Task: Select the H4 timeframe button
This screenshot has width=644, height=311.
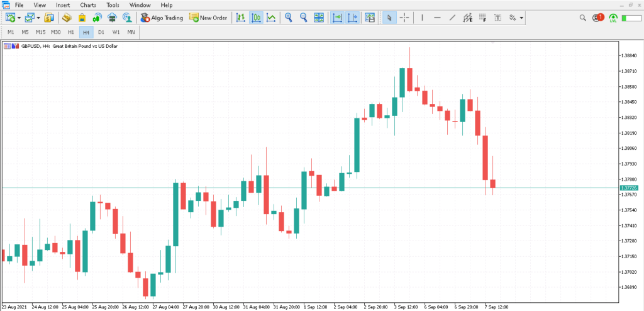Action: [x=86, y=32]
